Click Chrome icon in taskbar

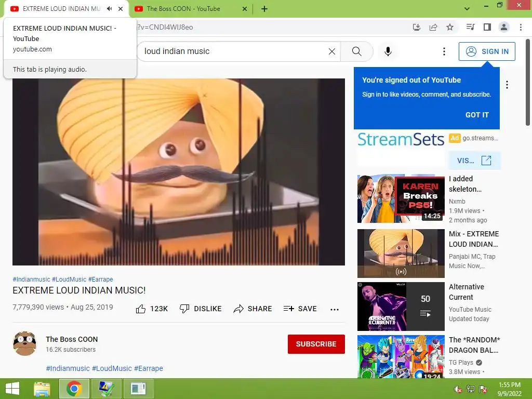pyautogui.click(x=74, y=389)
